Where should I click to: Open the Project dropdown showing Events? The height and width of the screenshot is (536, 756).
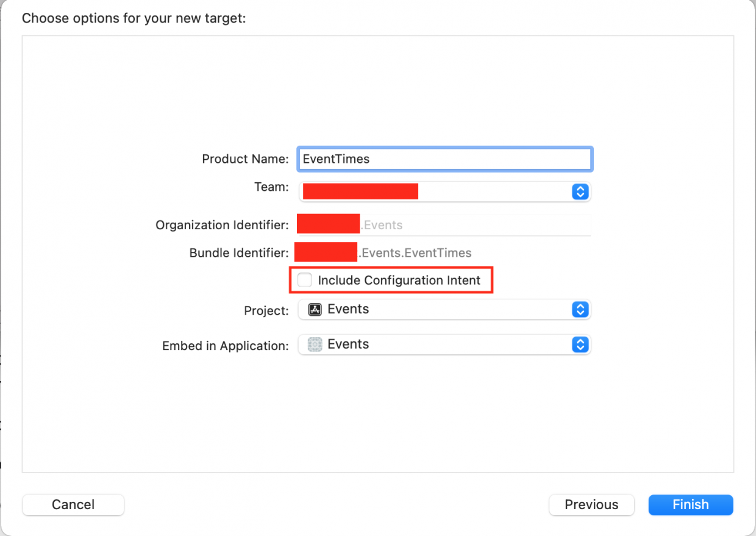pyautogui.click(x=444, y=310)
